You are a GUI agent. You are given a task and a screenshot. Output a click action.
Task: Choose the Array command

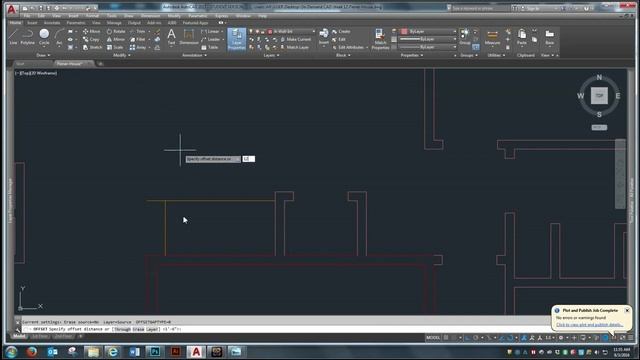tap(138, 47)
